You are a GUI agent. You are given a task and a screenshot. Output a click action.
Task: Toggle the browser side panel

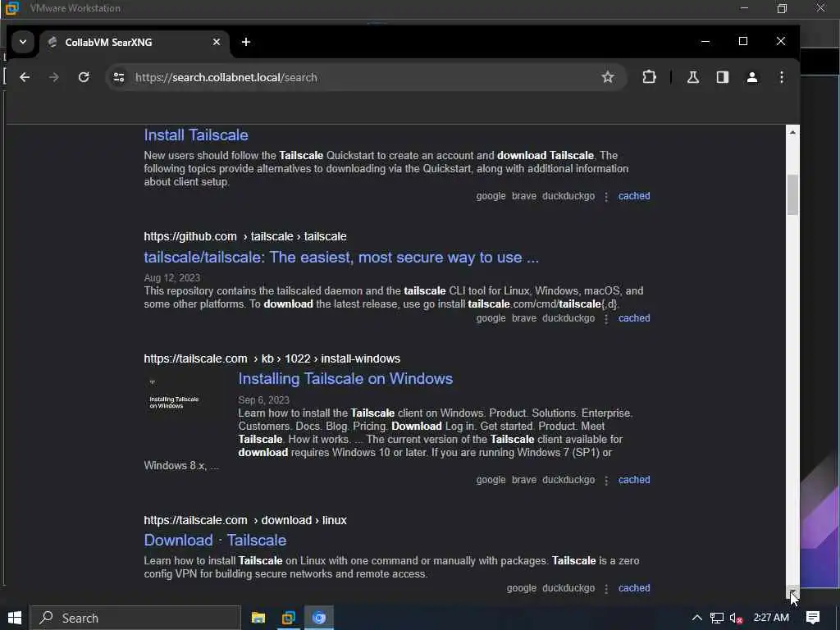(x=723, y=77)
